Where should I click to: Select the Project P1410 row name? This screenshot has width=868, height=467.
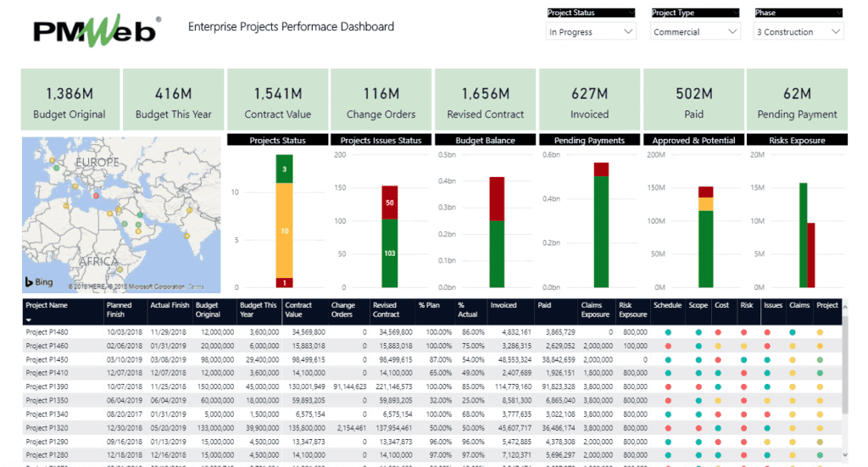click(x=47, y=373)
